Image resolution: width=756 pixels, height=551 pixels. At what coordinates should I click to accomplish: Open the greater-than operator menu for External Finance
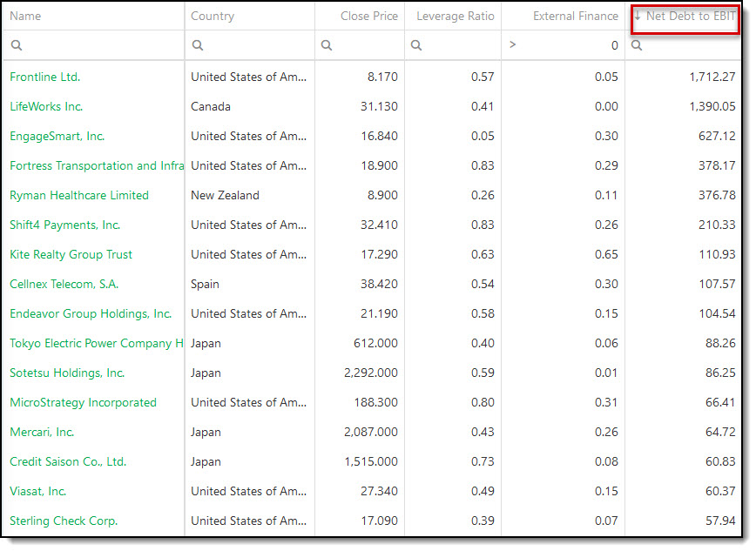click(512, 44)
